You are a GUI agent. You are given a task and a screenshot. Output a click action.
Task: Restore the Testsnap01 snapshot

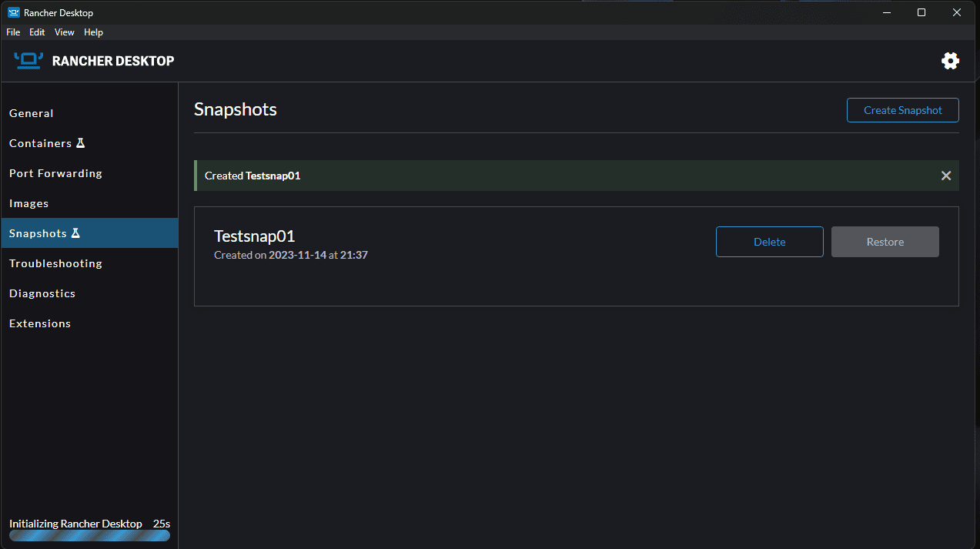[x=885, y=242]
